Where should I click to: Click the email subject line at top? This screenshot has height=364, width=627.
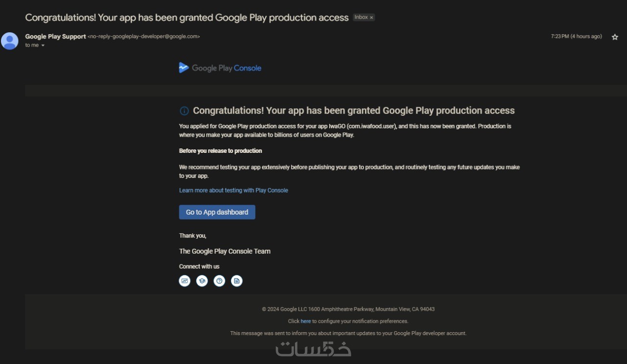187,18
